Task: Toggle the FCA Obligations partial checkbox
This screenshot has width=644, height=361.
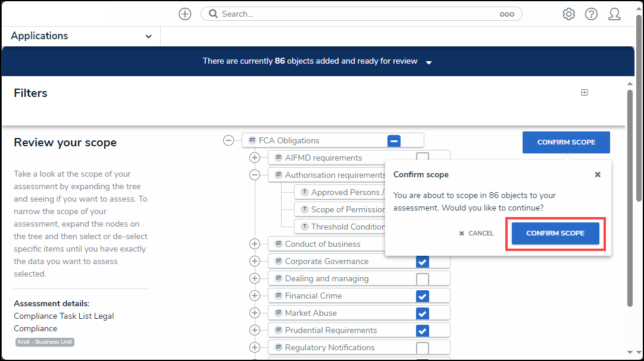Action: 394,141
